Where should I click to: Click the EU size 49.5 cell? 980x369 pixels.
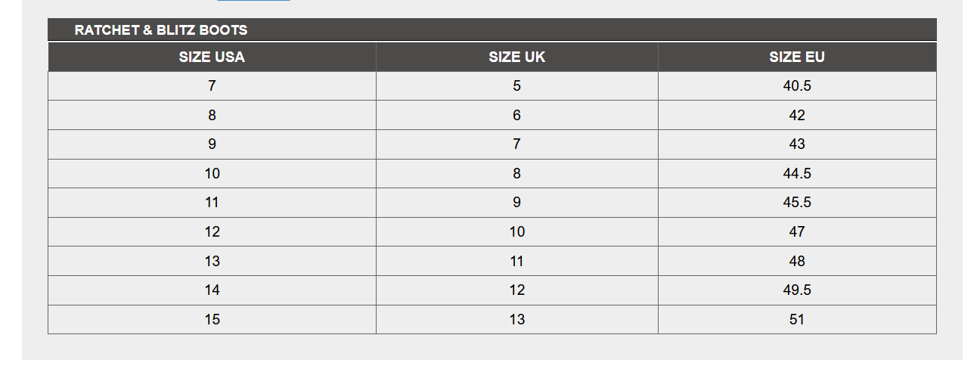(x=797, y=290)
